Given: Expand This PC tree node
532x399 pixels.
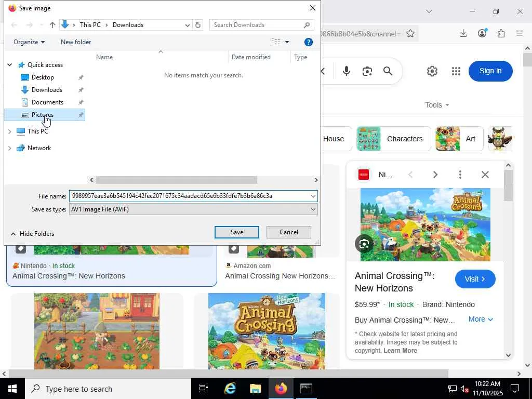Looking at the screenshot, I should (x=10, y=131).
